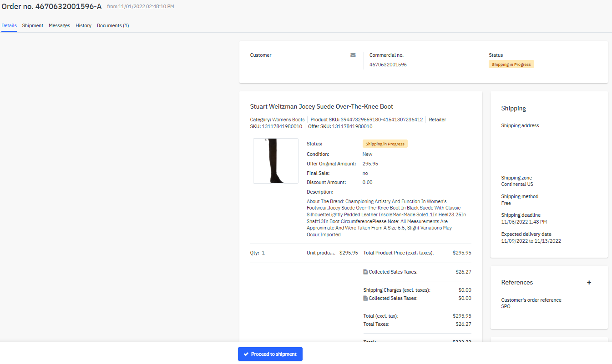Select the Shipping address label
Image resolution: width=612 pixels, height=364 pixels.
click(x=520, y=125)
